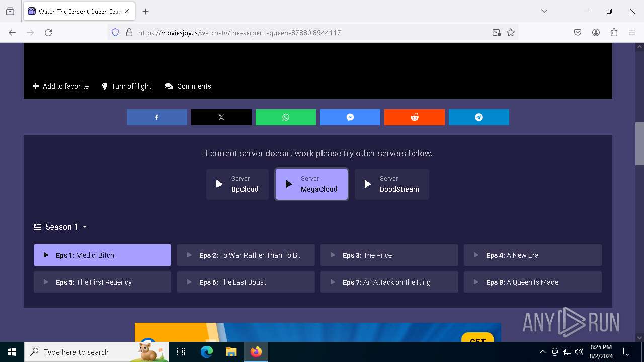
Task: Add to favorite link
Action: coord(60,86)
